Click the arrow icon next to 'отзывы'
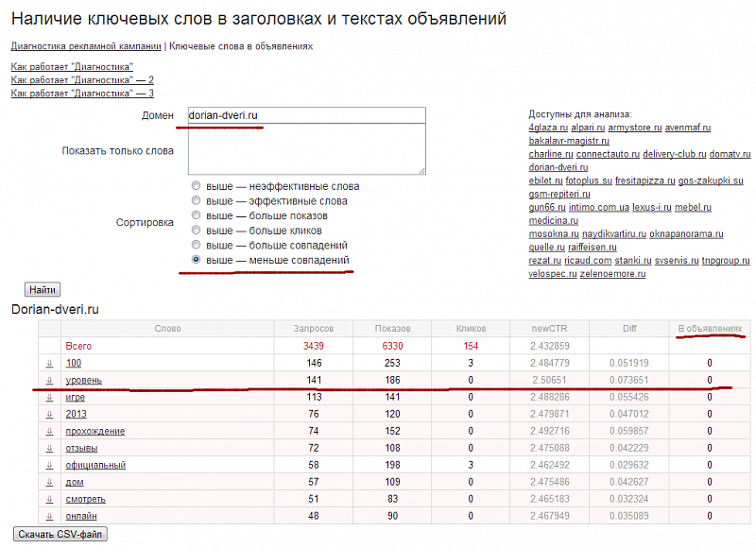The image size is (756, 548). coord(49,448)
